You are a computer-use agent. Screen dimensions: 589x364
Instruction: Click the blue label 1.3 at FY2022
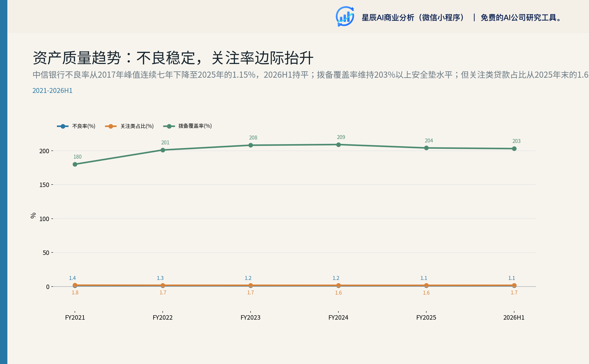point(160,278)
